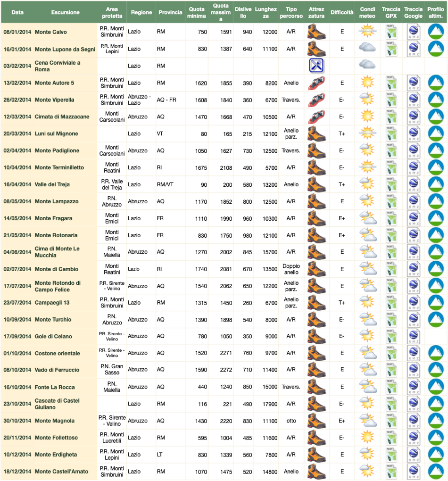Viewport: 448px width, 481px height.
Task: Open altitude profile for Cascate di Castel Giuliano
Action: 436,404
